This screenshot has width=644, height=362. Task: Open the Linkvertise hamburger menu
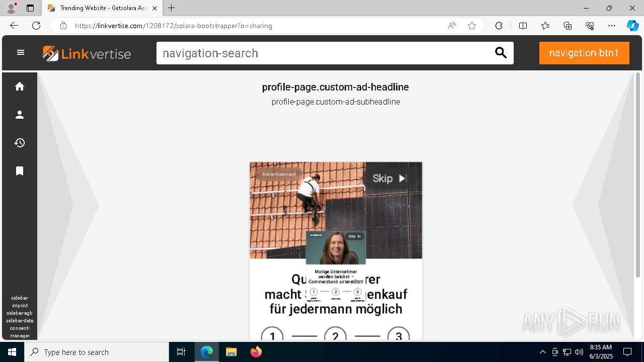point(21,52)
